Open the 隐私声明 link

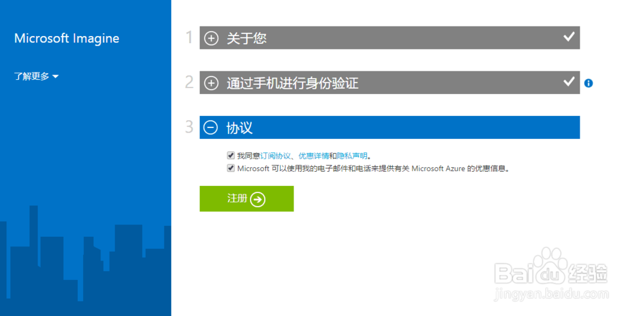click(352, 156)
